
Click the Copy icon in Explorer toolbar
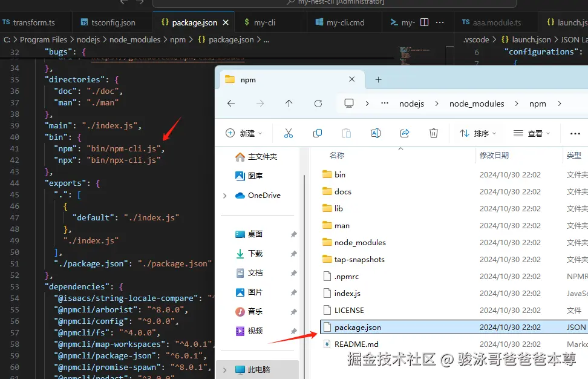click(317, 133)
